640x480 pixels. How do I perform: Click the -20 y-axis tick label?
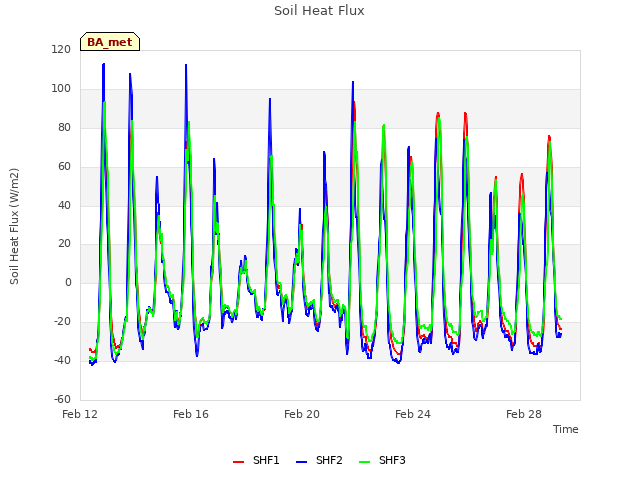[x=62, y=322]
